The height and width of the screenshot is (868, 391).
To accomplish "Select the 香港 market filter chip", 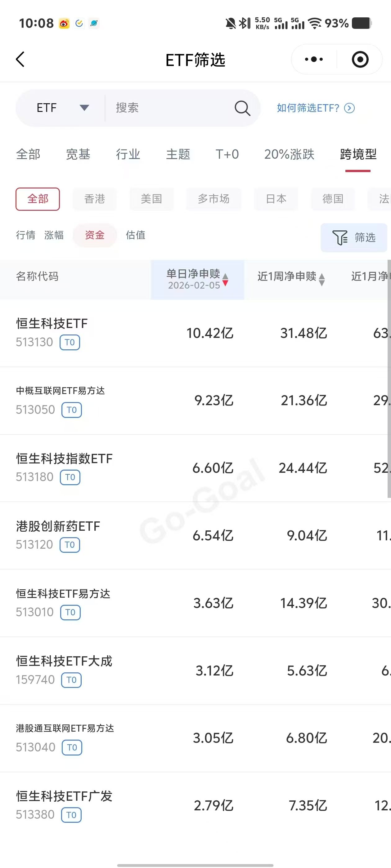I will [x=94, y=199].
